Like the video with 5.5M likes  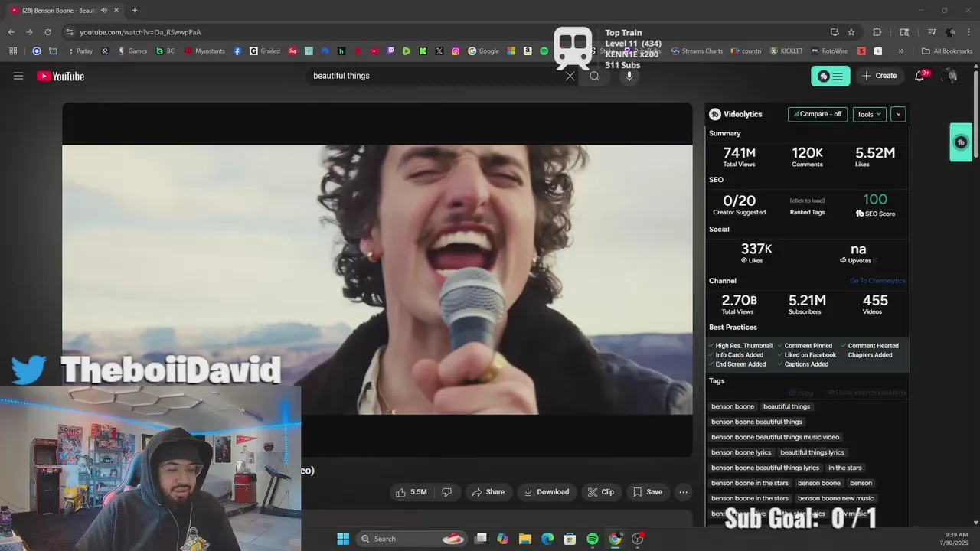pos(411,492)
